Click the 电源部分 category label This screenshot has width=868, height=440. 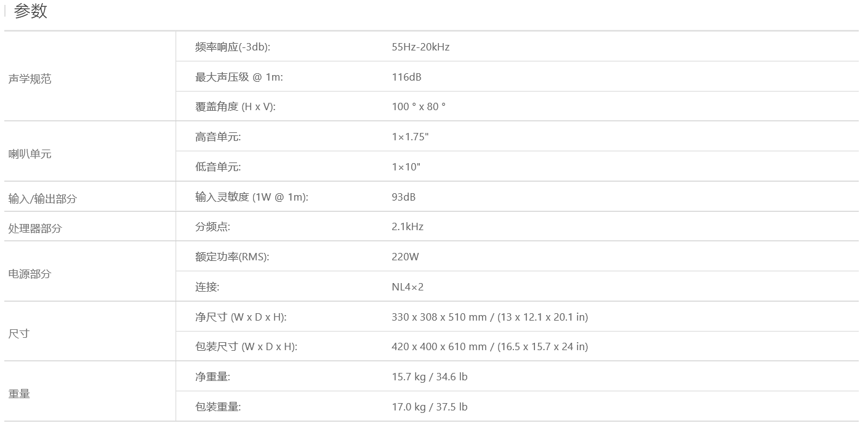(x=30, y=274)
